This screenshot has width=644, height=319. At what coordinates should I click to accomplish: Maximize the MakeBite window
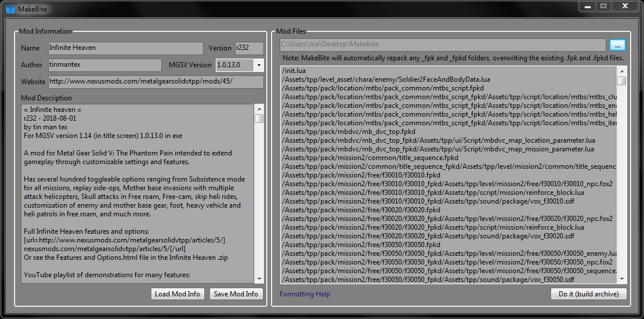tap(603, 6)
